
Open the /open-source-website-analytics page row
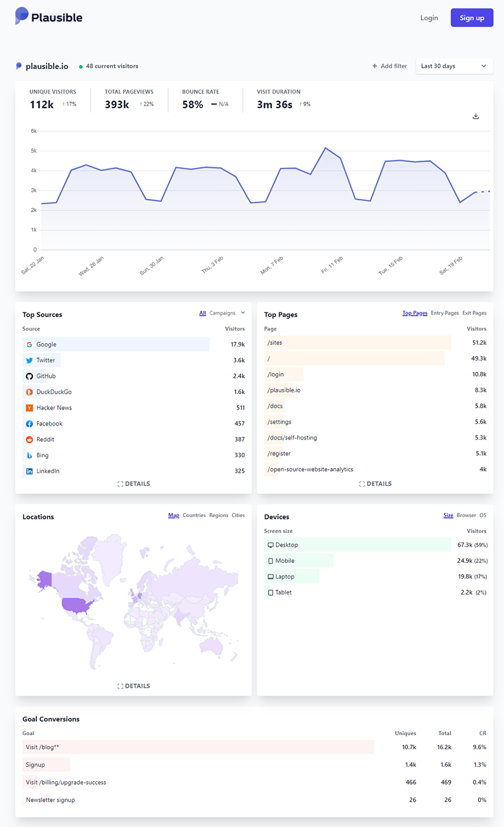pyautogui.click(x=375, y=470)
